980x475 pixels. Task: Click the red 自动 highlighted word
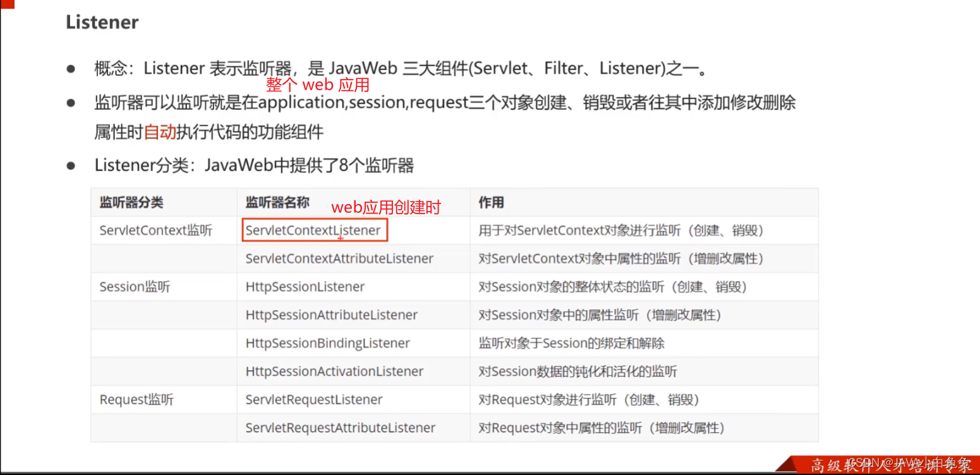click(160, 132)
